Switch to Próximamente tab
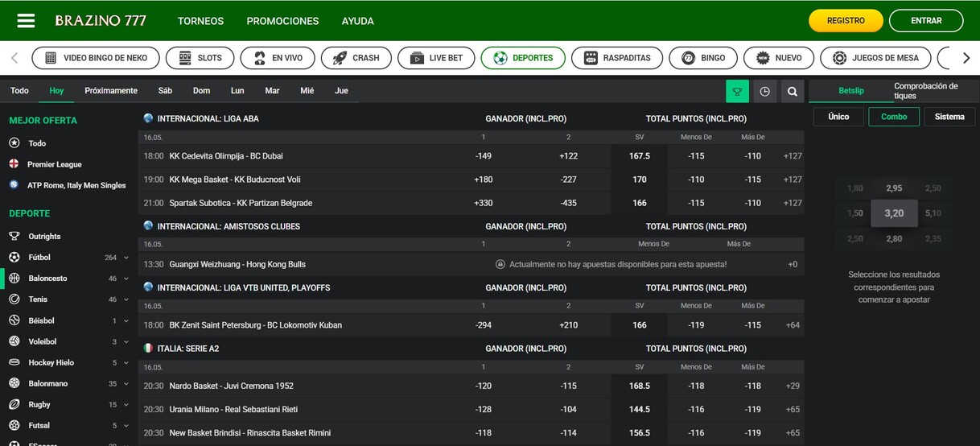Image resolution: width=980 pixels, height=446 pixels. tap(111, 91)
